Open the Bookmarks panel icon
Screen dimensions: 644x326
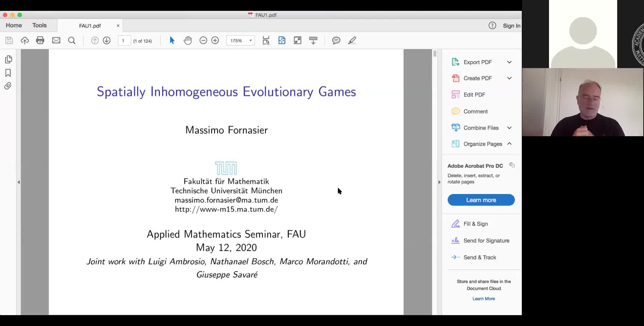[9, 73]
